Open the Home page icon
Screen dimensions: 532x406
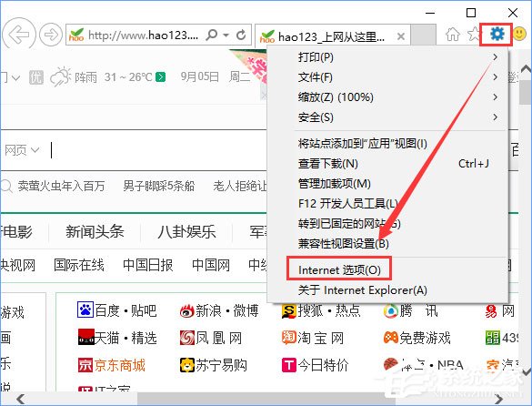point(453,35)
